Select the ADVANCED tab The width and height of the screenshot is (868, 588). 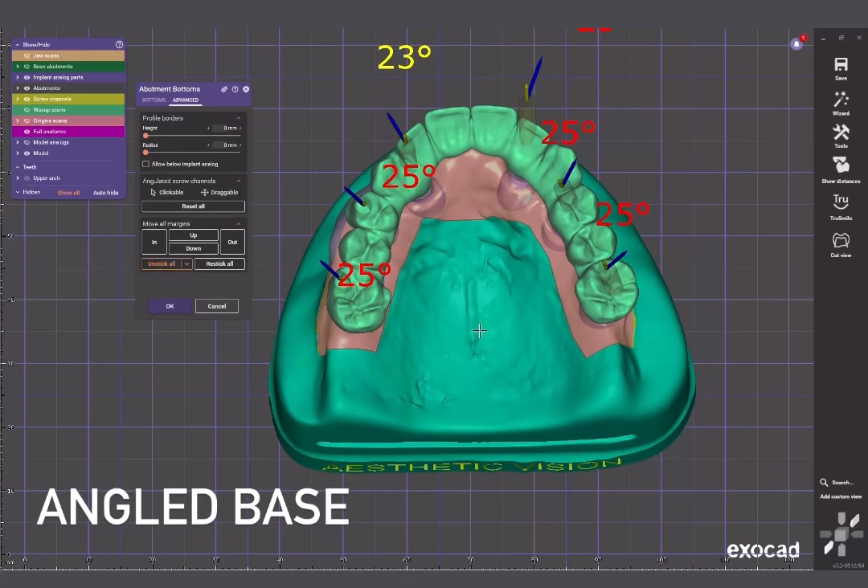click(186, 100)
